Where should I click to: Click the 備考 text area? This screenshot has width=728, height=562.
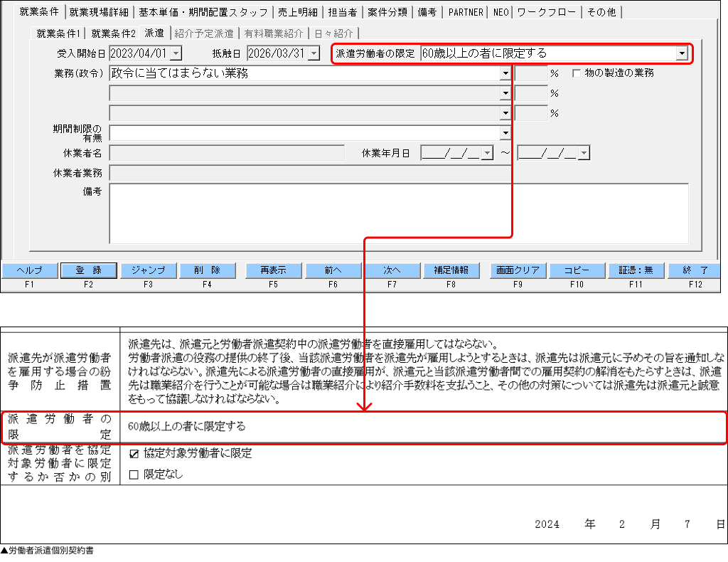(x=399, y=213)
